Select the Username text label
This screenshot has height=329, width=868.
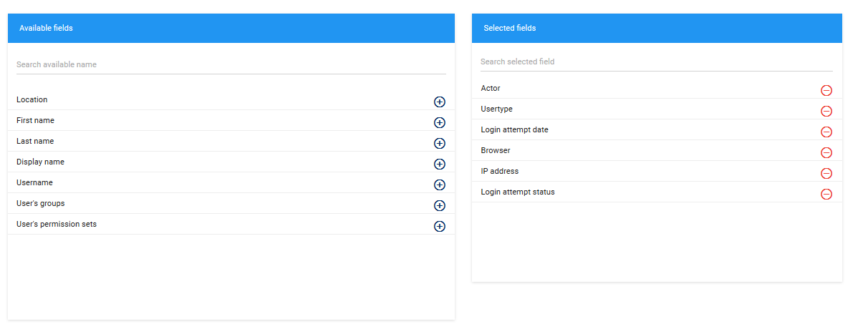point(34,183)
